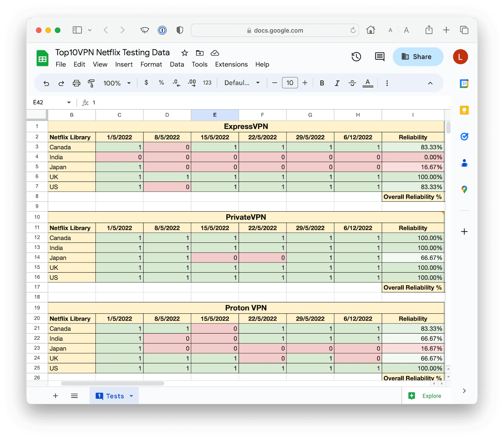
Task: Select the Paint format tool
Action: pyautogui.click(x=91, y=83)
